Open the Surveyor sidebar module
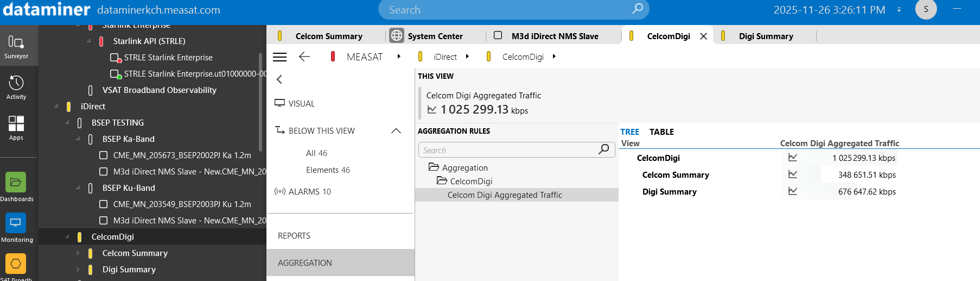980x281 pixels. point(16,47)
